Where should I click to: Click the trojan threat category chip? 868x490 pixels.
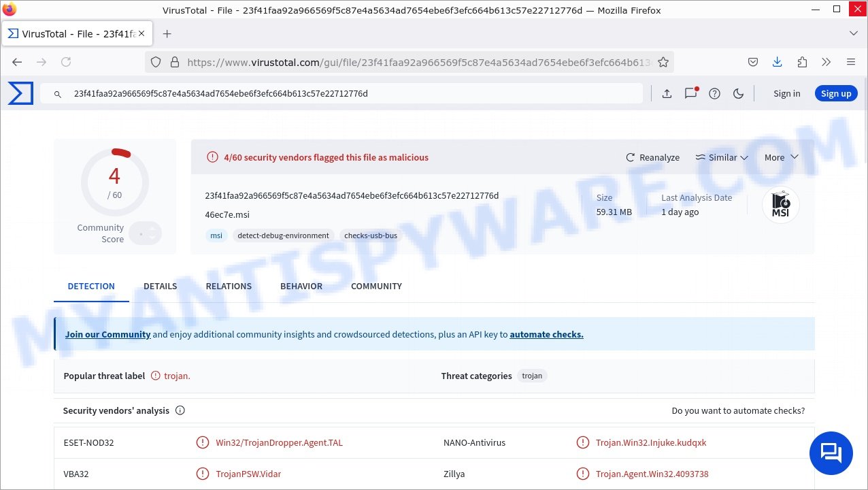[x=532, y=376]
